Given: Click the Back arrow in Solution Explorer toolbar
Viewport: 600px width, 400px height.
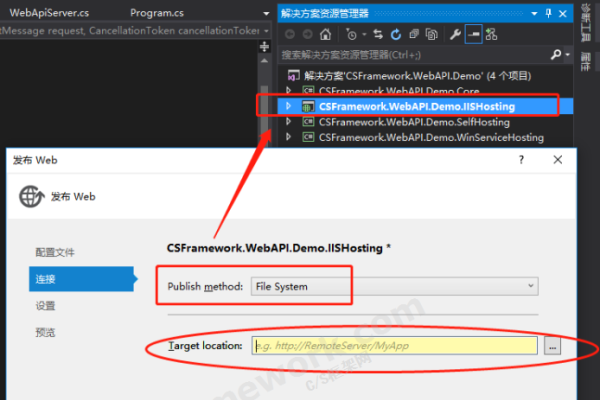Looking at the screenshot, I should pyautogui.click(x=290, y=34).
